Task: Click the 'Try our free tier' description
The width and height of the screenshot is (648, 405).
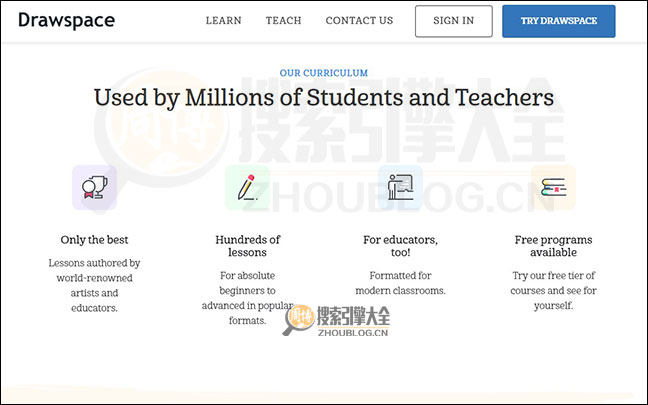Action: [553, 290]
